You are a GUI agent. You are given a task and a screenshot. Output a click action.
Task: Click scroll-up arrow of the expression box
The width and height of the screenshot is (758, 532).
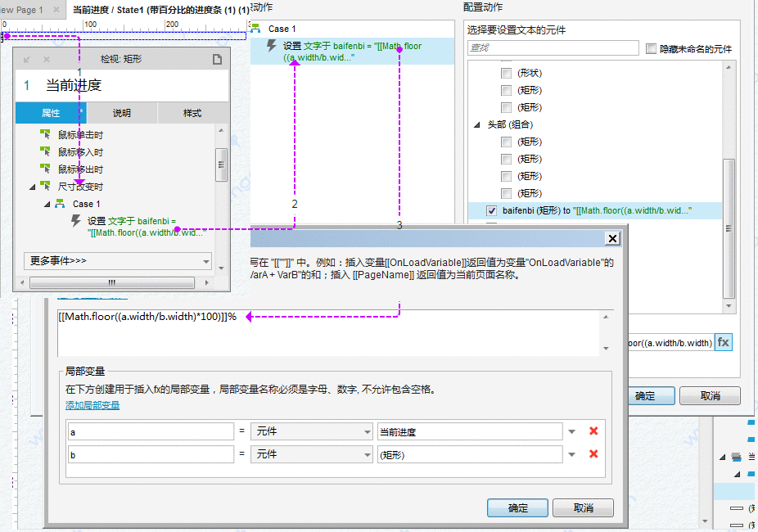click(x=606, y=317)
